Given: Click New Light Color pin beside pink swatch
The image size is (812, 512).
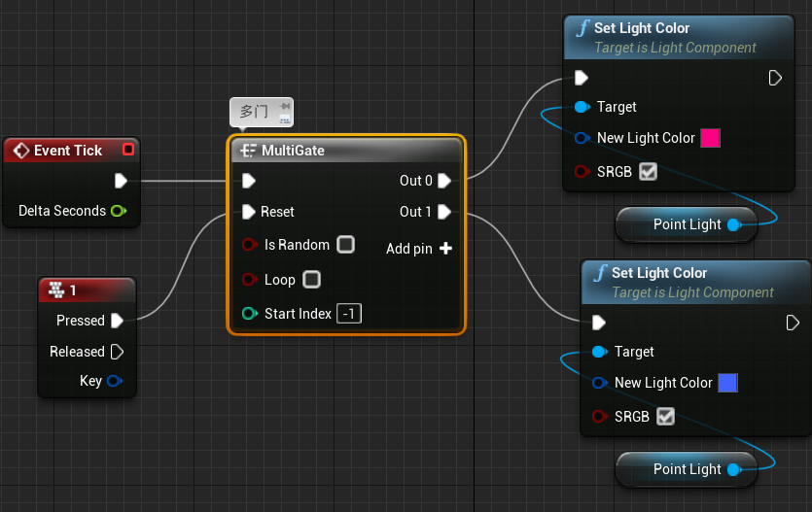Looking at the screenshot, I should pyautogui.click(x=583, y=138).
